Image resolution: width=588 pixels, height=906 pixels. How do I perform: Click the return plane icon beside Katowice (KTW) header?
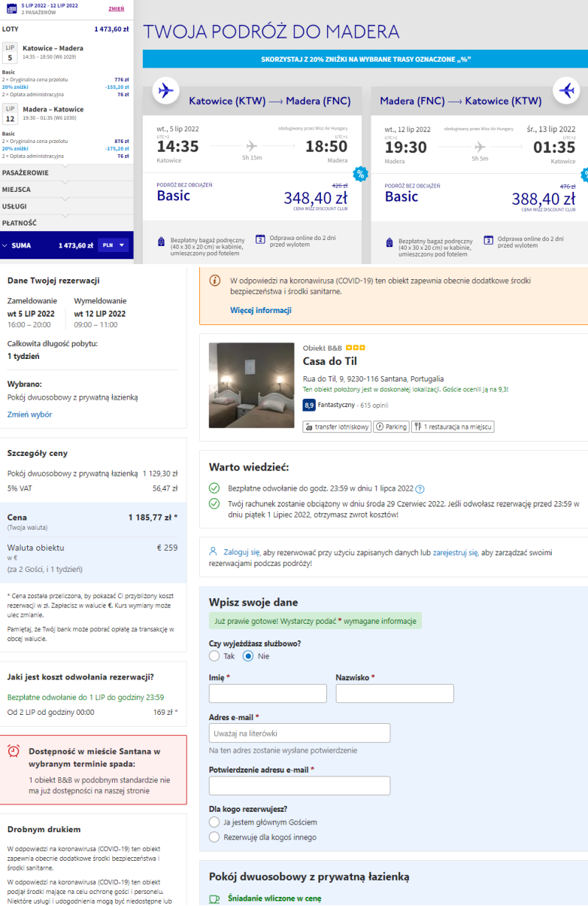566,91
